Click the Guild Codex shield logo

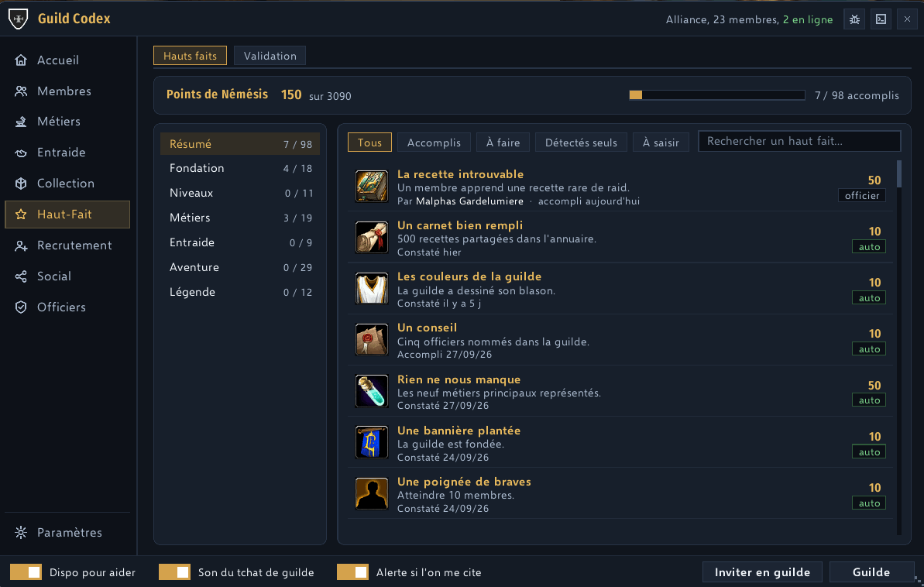point(19,19)
